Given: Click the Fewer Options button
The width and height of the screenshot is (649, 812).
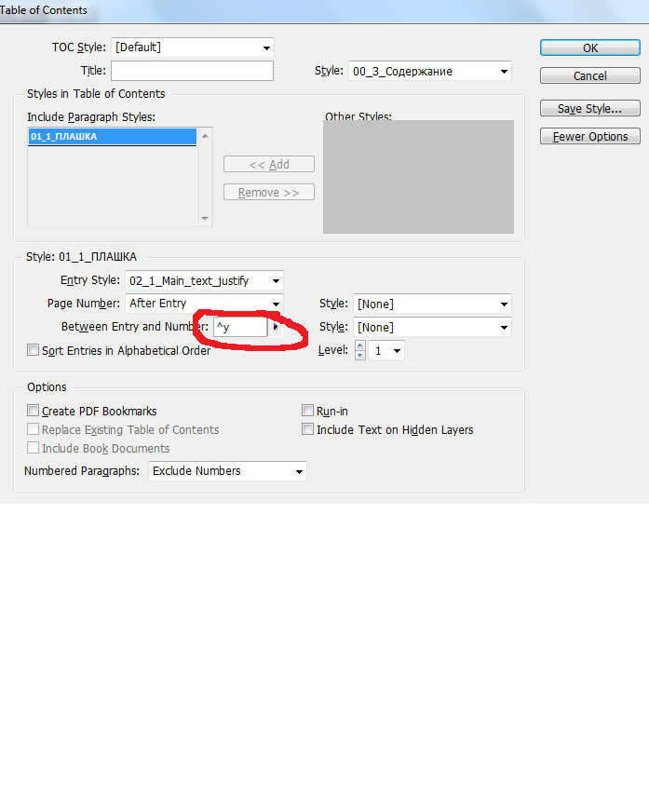Looking at the screenshot, I should [x=590, y=136].
